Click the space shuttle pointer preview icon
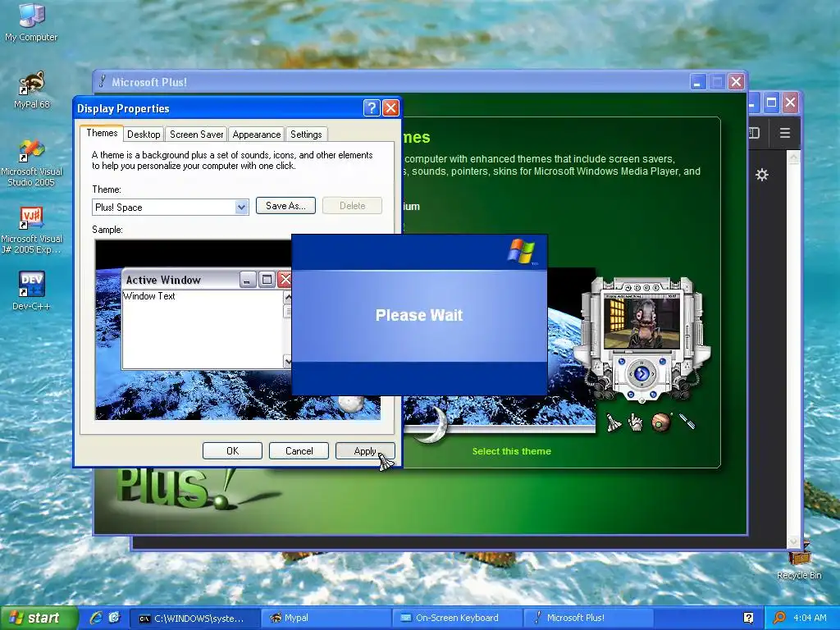Viewport: 840px width, 630px height. click(613, 422)
